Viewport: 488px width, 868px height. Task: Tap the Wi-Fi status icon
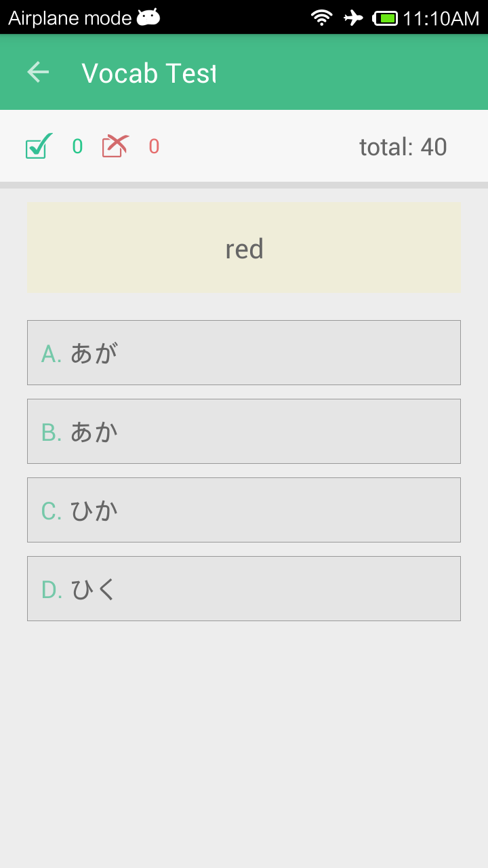[x=321, y=18]
